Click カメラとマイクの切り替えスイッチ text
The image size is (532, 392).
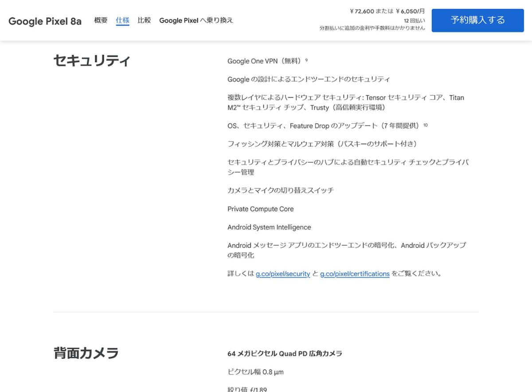click(281, 190)
